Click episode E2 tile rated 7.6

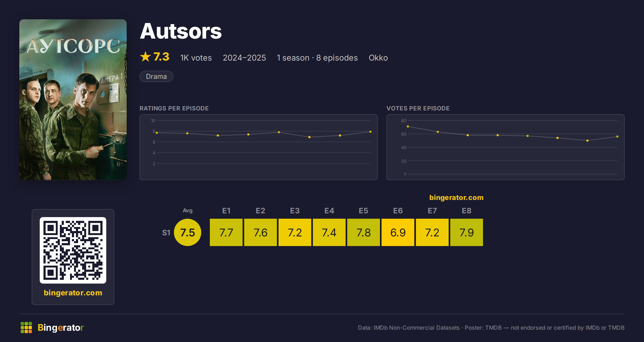point(261,232)
